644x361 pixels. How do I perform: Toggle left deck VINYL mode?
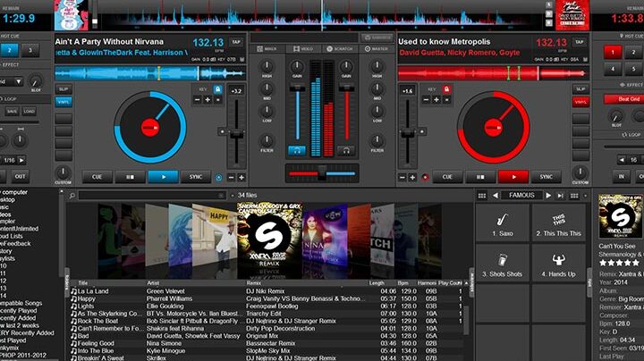click(64, 102)
